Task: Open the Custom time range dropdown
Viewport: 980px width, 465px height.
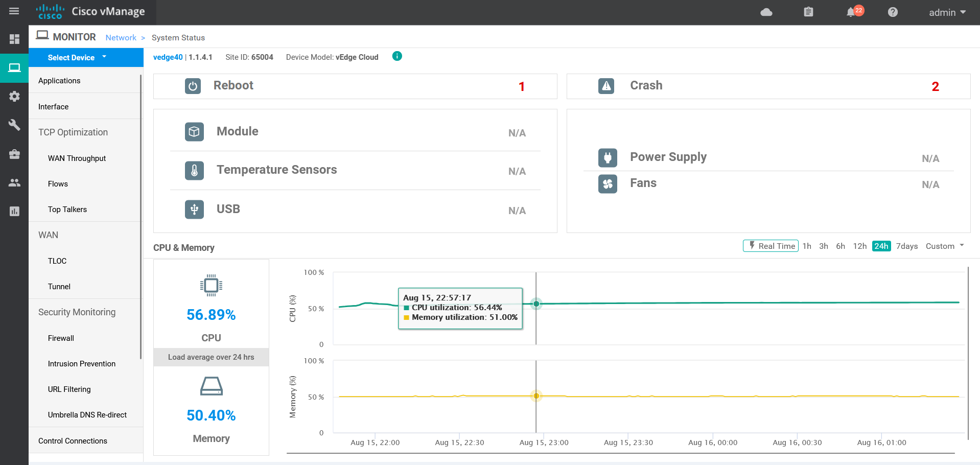Action: coord(945,246)
